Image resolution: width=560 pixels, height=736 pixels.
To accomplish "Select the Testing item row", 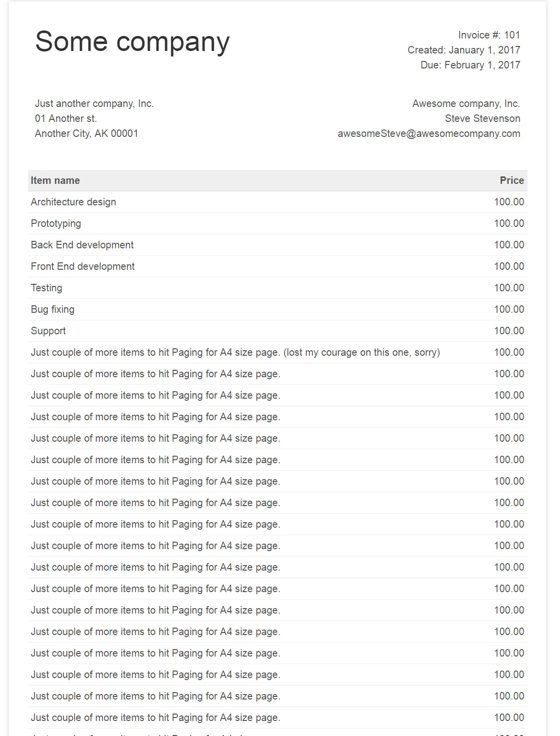I will click(x=46, y=288).
